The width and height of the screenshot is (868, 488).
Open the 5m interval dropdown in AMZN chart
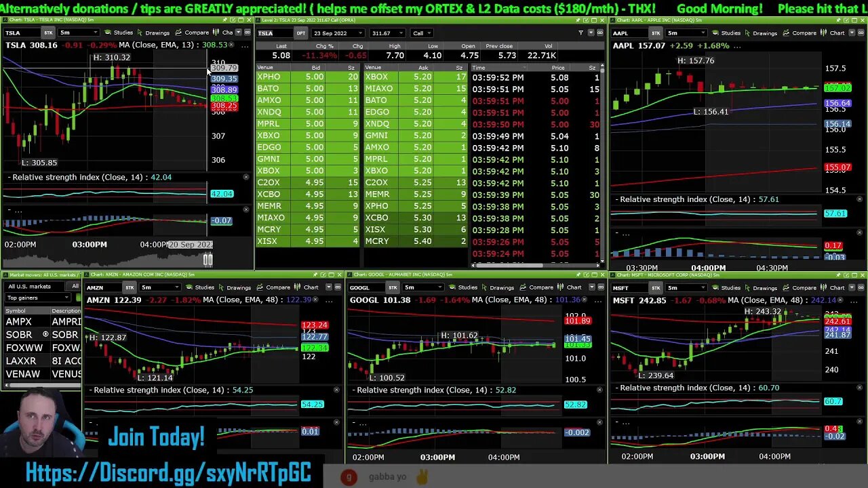coord(159,287)
